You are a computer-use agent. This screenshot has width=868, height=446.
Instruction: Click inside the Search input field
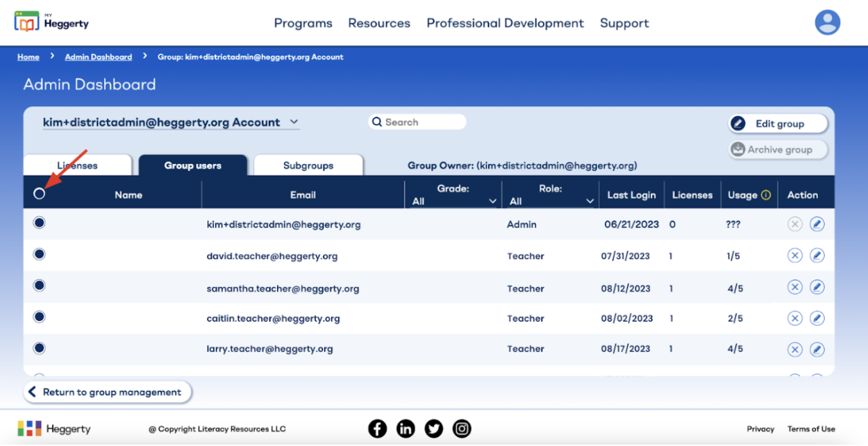coord(417,122)
